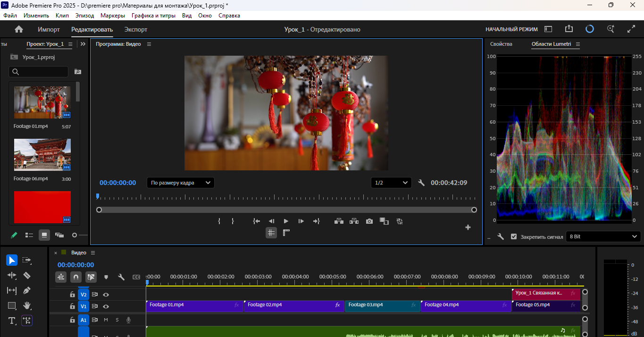Go to Out point in Program monitor
Image resolution: width=644 pixels, height=337 pixels.
tap(316, 221)
